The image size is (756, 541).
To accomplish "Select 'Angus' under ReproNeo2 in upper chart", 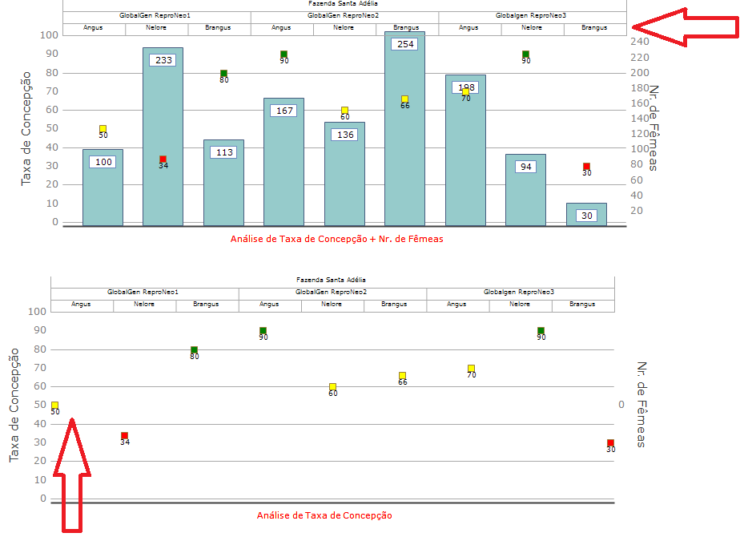I will pos(281,27).
